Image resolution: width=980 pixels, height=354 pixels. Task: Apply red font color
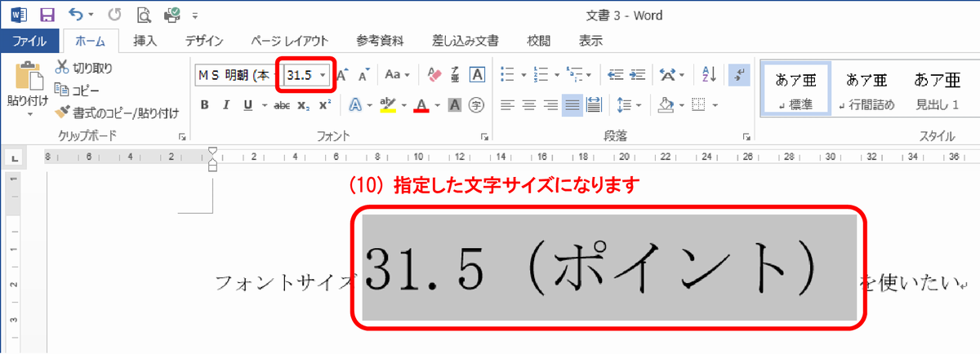pyautogui.click(x=421, y=104)
